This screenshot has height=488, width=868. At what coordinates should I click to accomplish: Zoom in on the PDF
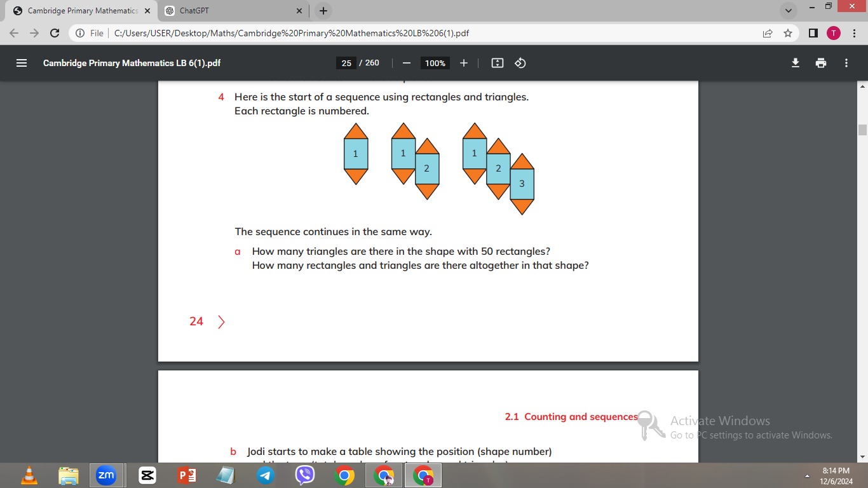pyautogui.click(x=464, y=63)
